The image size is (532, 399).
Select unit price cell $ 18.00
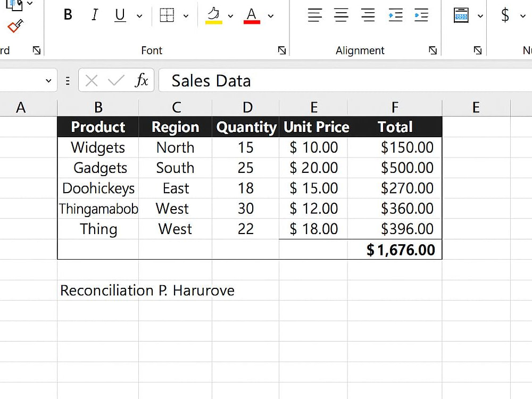[313, 229]
